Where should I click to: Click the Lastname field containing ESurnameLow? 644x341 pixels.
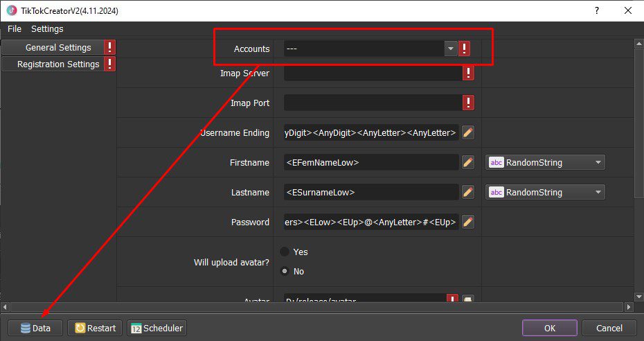coord(371,192)
